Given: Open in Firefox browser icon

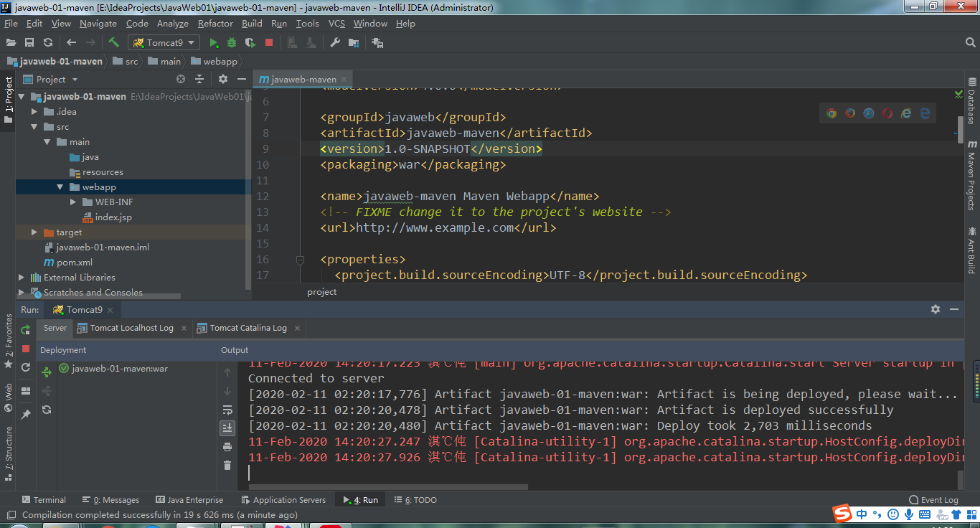Looking at the screenshot, I should coord(850,113).
